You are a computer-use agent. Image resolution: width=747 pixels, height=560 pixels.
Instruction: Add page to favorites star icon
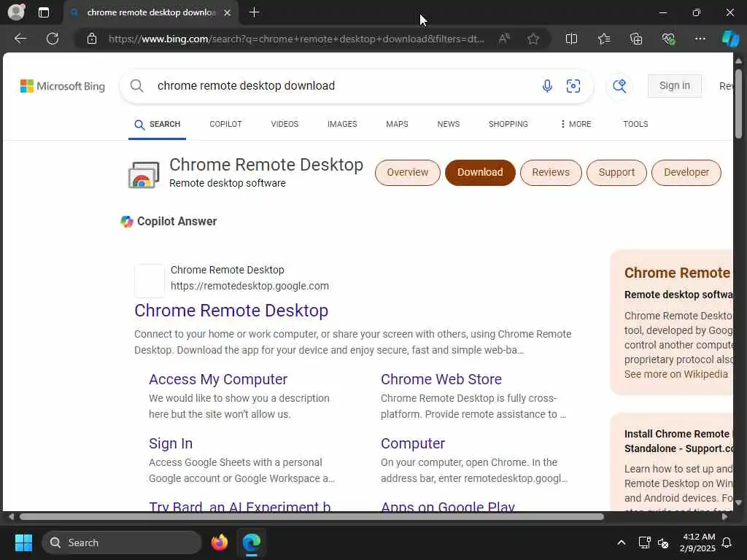[533, 39]
